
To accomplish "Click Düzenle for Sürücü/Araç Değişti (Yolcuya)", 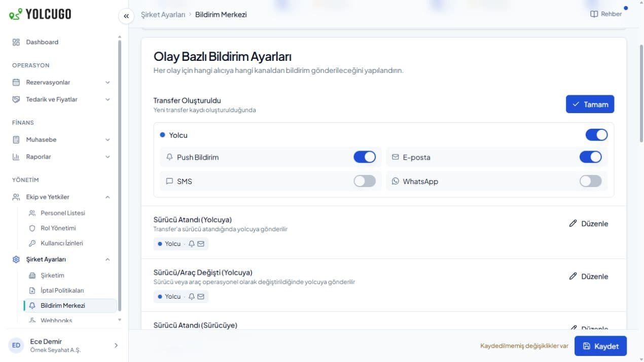I will pos(589,276).
